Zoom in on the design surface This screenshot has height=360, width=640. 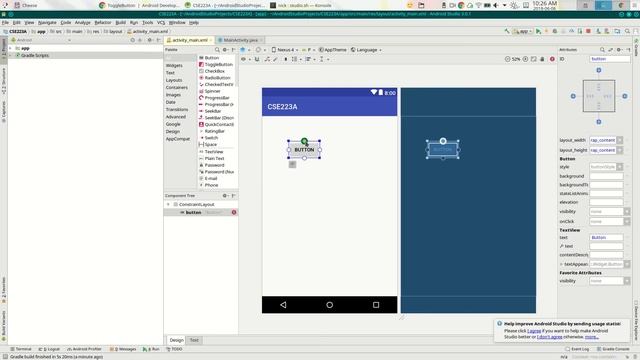pyautogui.click(x=526, y=59)
